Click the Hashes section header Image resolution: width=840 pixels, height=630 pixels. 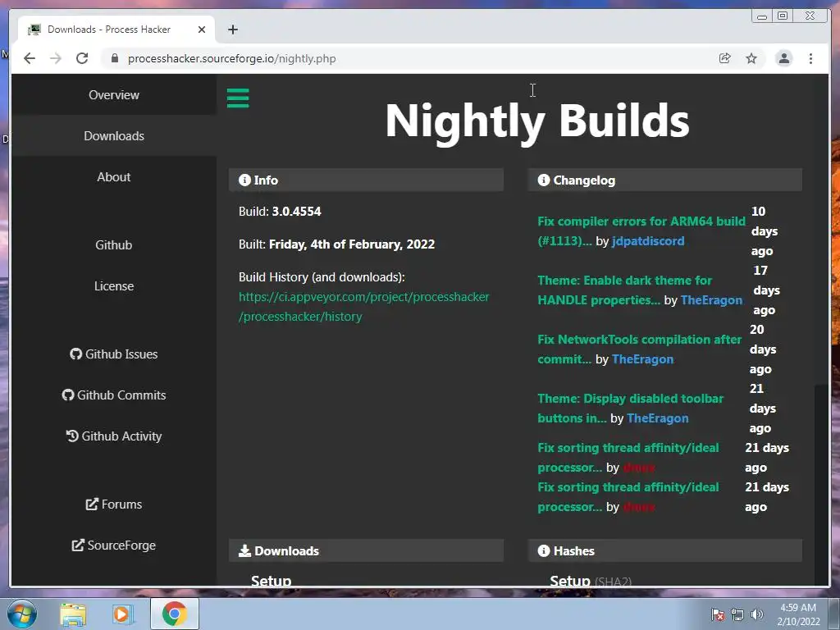[664, 550]
